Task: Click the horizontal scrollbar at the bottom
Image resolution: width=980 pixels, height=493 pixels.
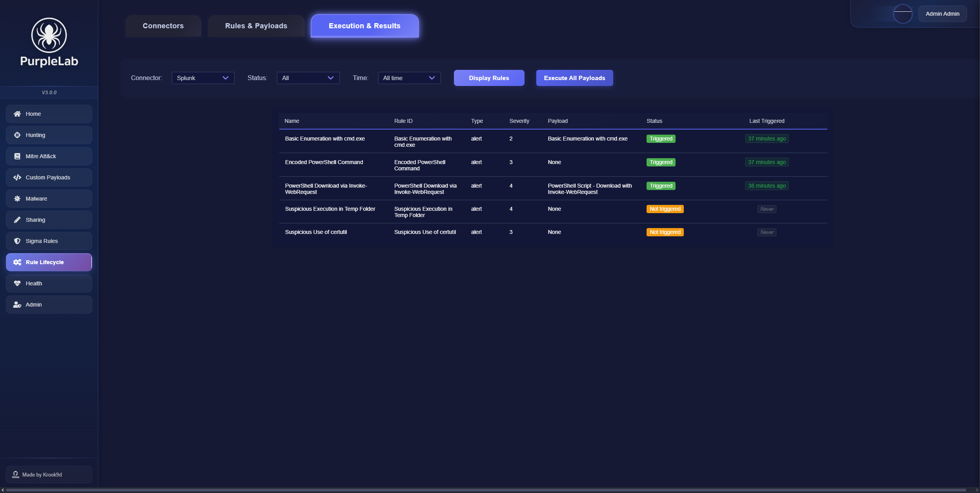Action: pos(486,490)
